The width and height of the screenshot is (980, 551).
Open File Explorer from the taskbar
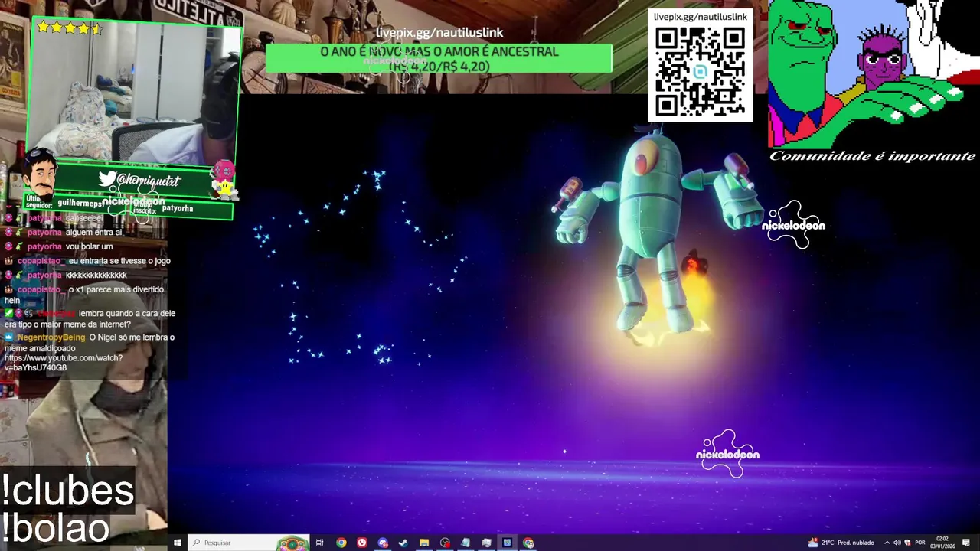pyautogui.click(x=424, y=543)
